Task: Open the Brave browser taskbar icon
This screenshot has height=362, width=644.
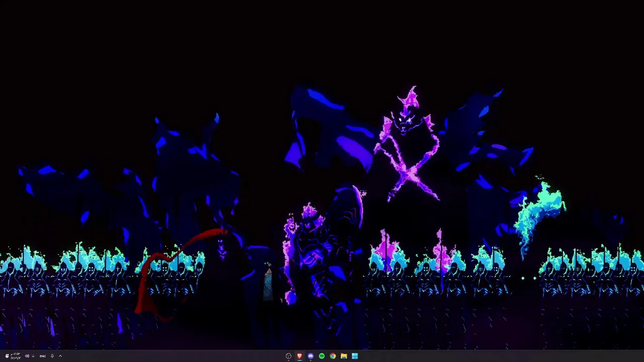Action: (299, 356)
